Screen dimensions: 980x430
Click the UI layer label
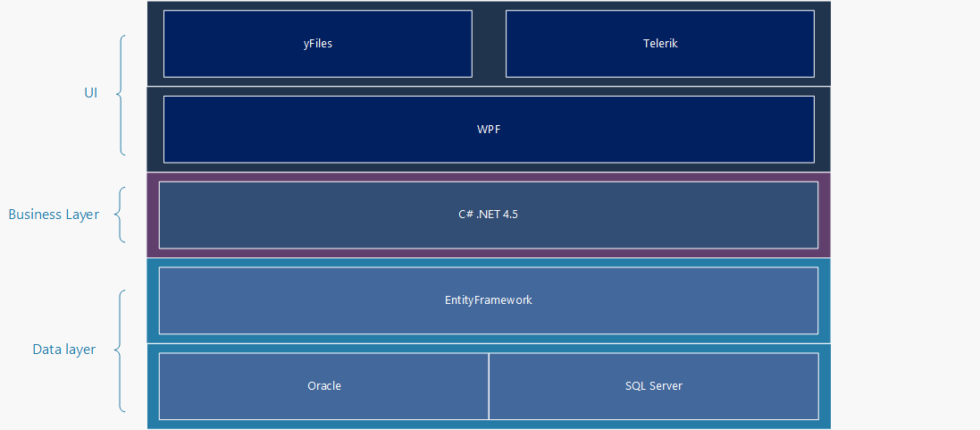(90, 93)
